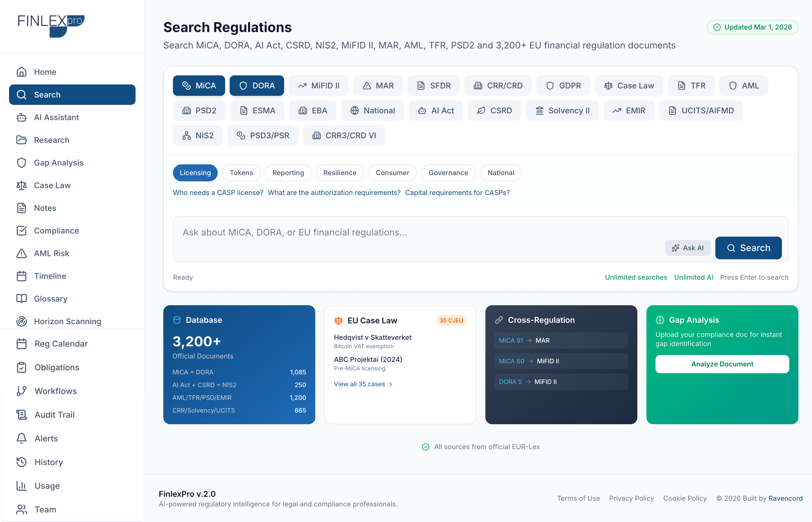
Task: Toggle the ESMA filter chip
Action: [x=257, y=111]
